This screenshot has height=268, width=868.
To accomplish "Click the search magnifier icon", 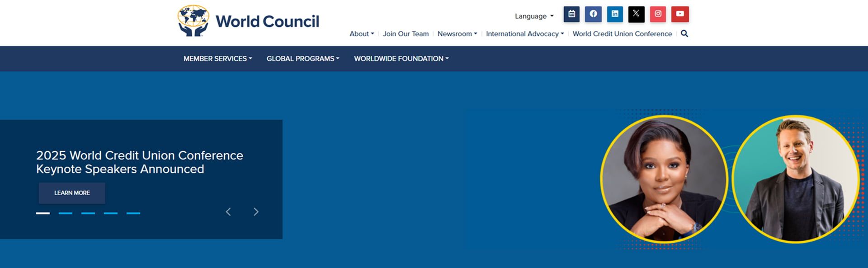I will pos(684,33).
